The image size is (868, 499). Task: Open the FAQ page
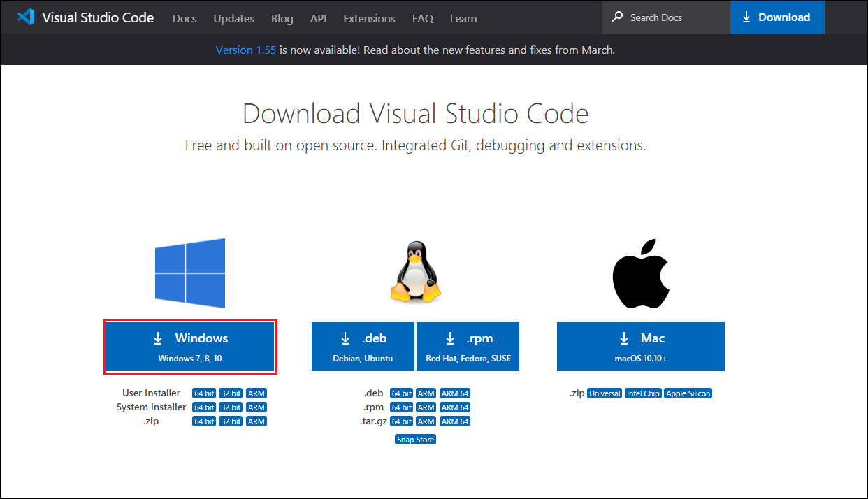pos(423,19)
